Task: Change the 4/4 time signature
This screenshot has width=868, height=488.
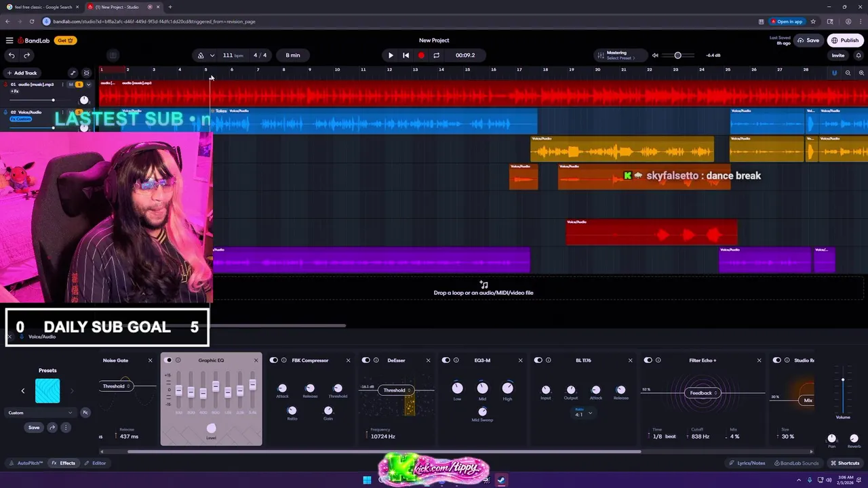Action: pyautogui.click(x=260, y=55)
